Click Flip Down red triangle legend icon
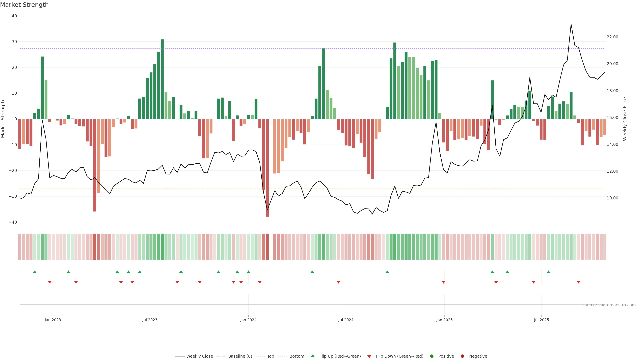Screen dimensions: 644x362 tap(369, 356)
